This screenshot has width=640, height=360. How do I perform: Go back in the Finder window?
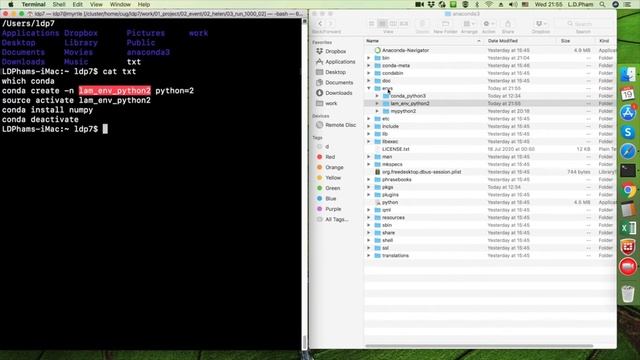(320, 24)
